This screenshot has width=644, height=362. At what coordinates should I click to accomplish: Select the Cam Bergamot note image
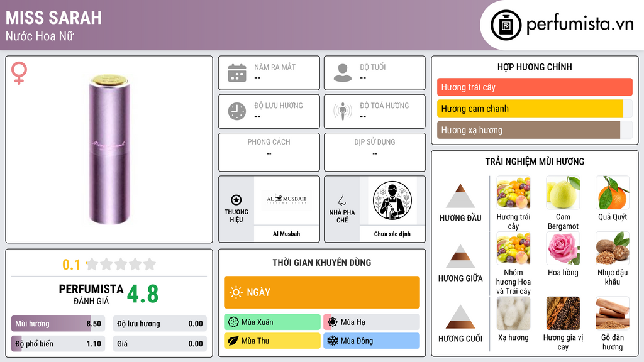[563, 192]
